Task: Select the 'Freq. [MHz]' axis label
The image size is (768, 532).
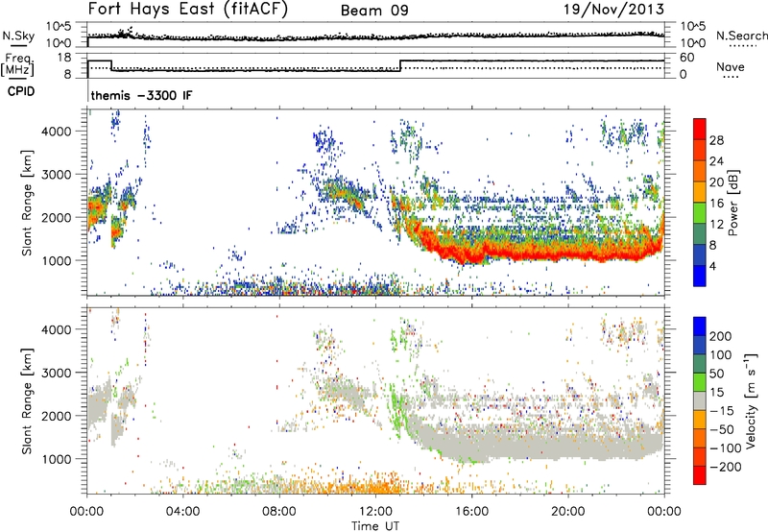Action: (x=17, y=65)
